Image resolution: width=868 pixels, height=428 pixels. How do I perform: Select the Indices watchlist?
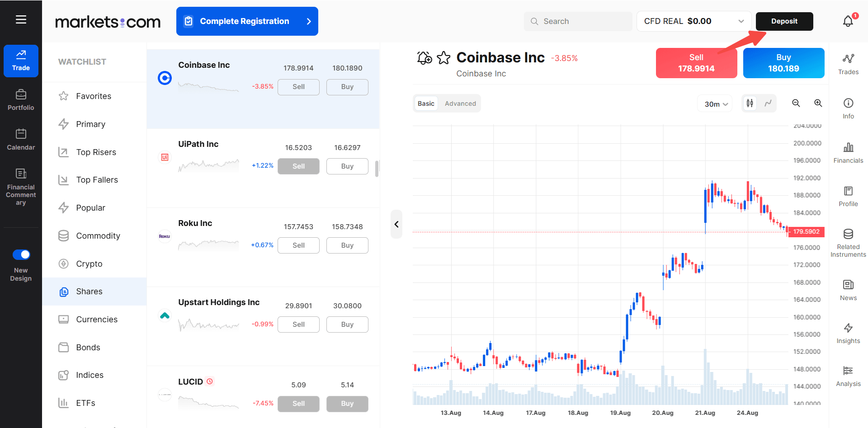click(94, 375)
